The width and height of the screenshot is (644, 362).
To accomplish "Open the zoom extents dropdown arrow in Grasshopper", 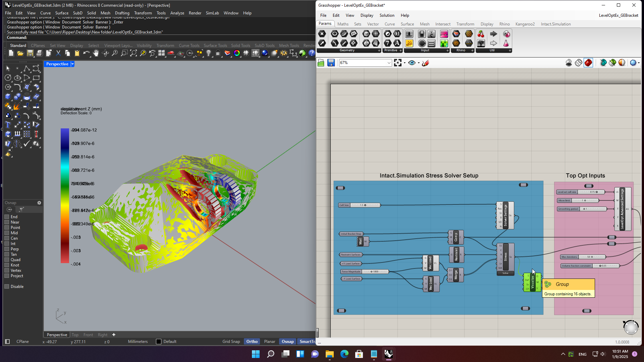I will click(405, 63).
